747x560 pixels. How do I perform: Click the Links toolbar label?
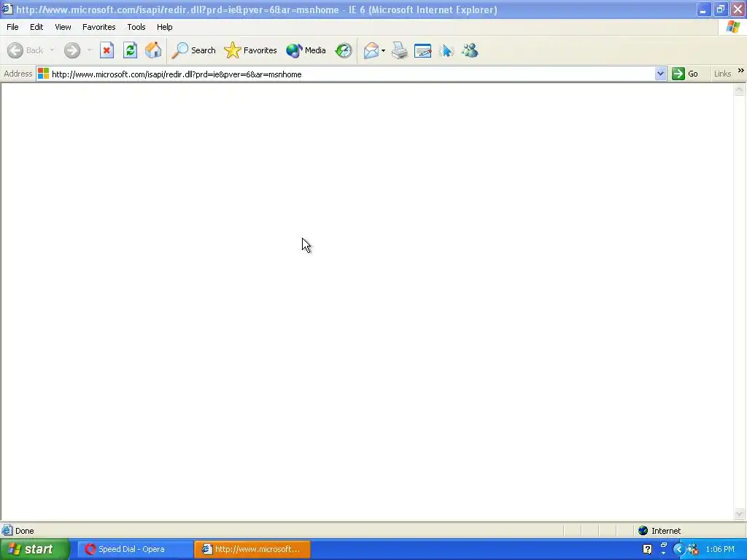[x=722, y=74]
